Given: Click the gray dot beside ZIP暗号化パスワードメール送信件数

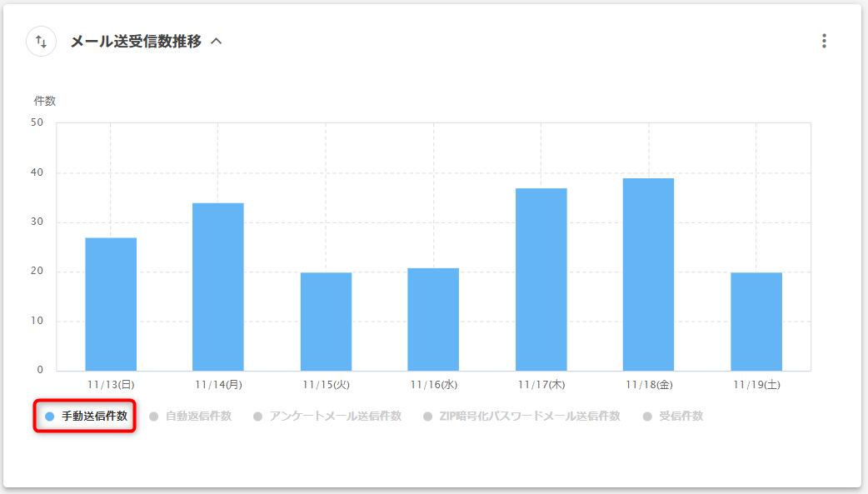Looking at the screenshot, I should coord(428,417).
